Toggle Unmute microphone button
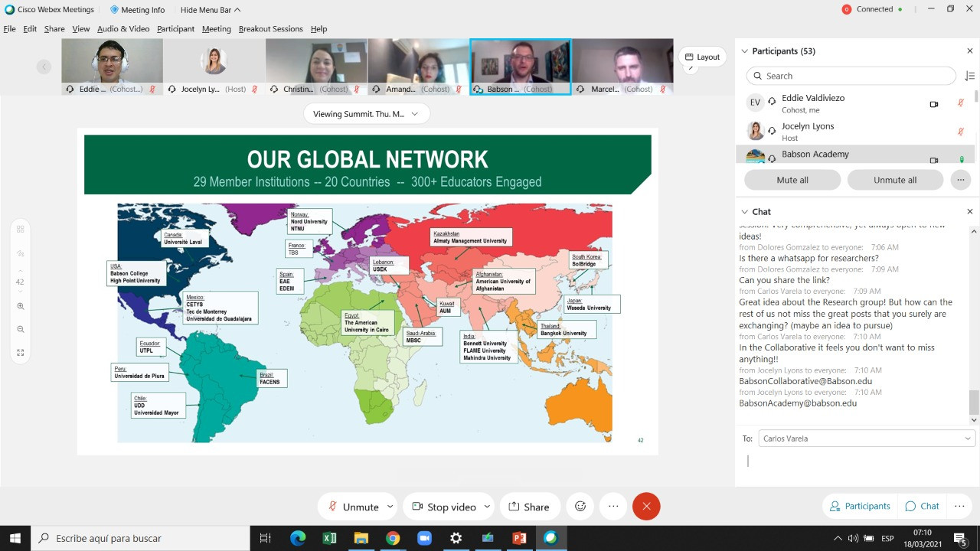Image resolution: width=980 pixels, height=551 pixels. click(x=354, y=507)
